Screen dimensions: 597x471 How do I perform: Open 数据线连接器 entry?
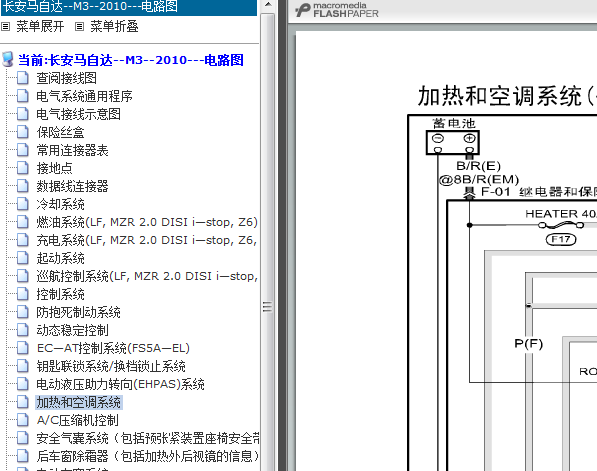[x=72, y=186]
